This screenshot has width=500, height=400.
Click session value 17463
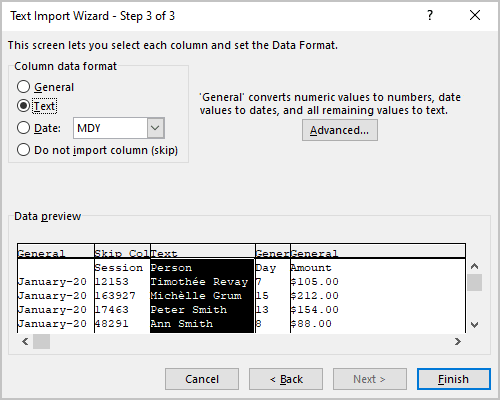[x=112, y=310]
